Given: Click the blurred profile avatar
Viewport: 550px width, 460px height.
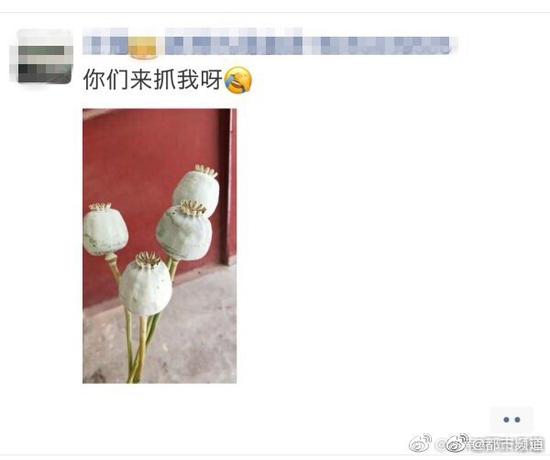Looking at the screenshot, I should tap(45, 57).
